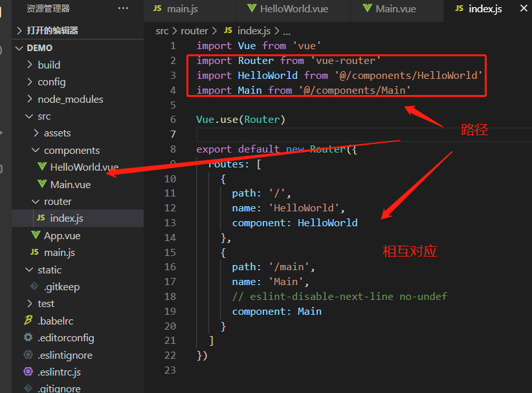Click the Vue icon beside Main.vue in tree
This screenshot has height=393, width=532.
tap(42, 184)
